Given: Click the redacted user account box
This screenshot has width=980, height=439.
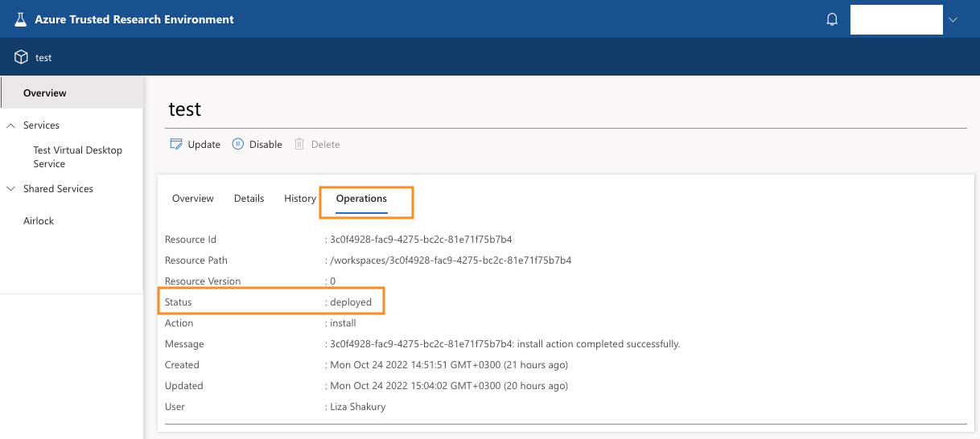Looking at the screenshot, I should (896, 20).
